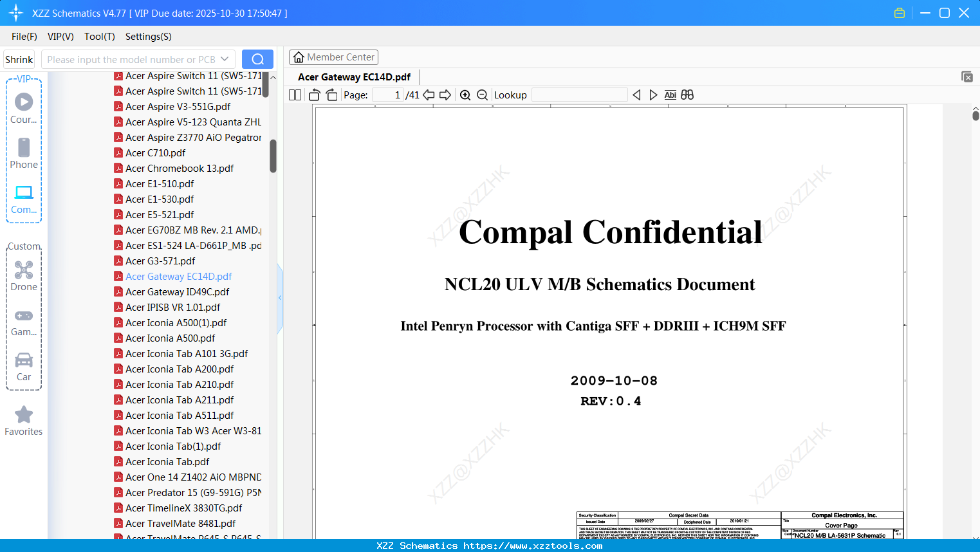Open the Phone schematics category

[24, 154]
